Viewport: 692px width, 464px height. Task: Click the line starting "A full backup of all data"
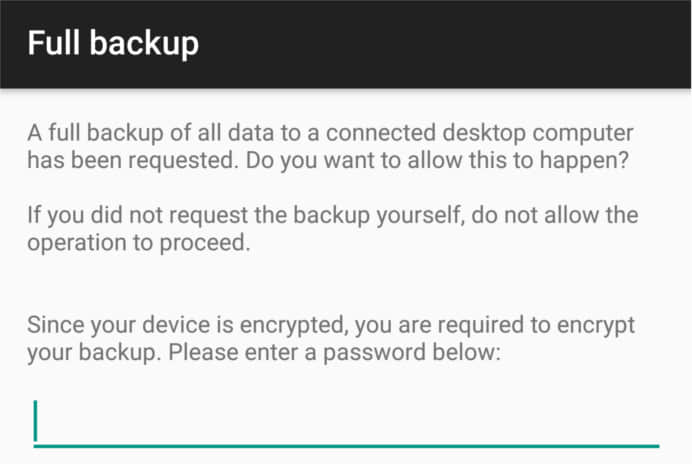click(330, 133)
